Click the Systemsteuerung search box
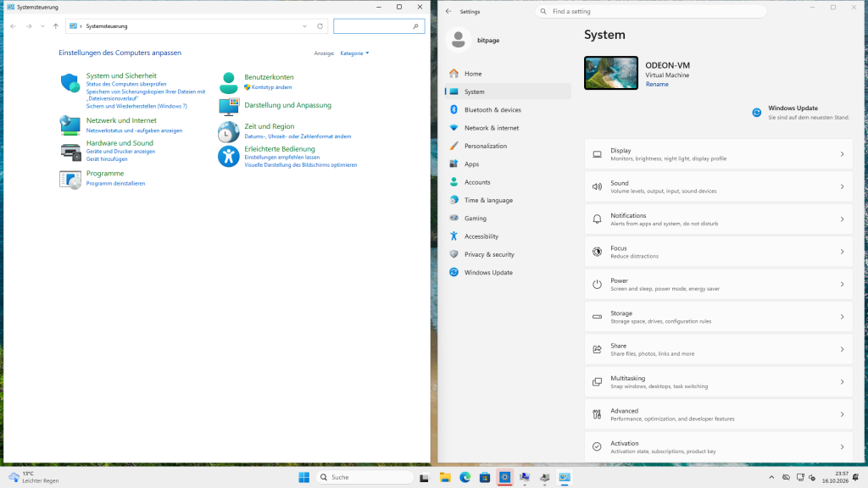 (x=379, y=26)
